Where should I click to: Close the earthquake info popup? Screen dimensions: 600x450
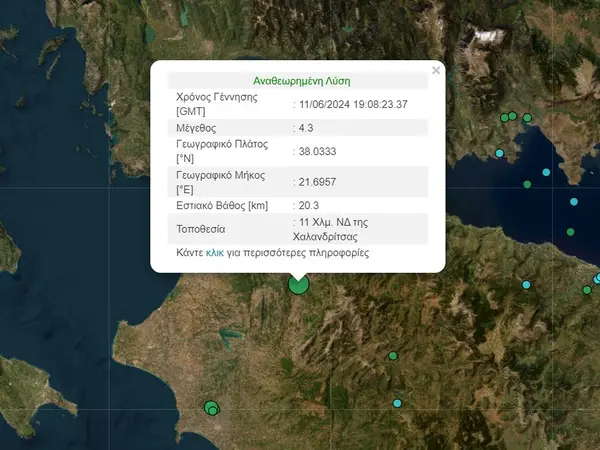436,71
